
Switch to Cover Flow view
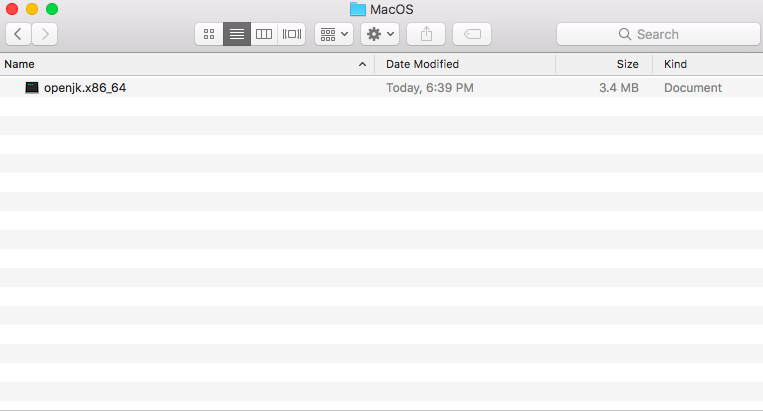291,34
